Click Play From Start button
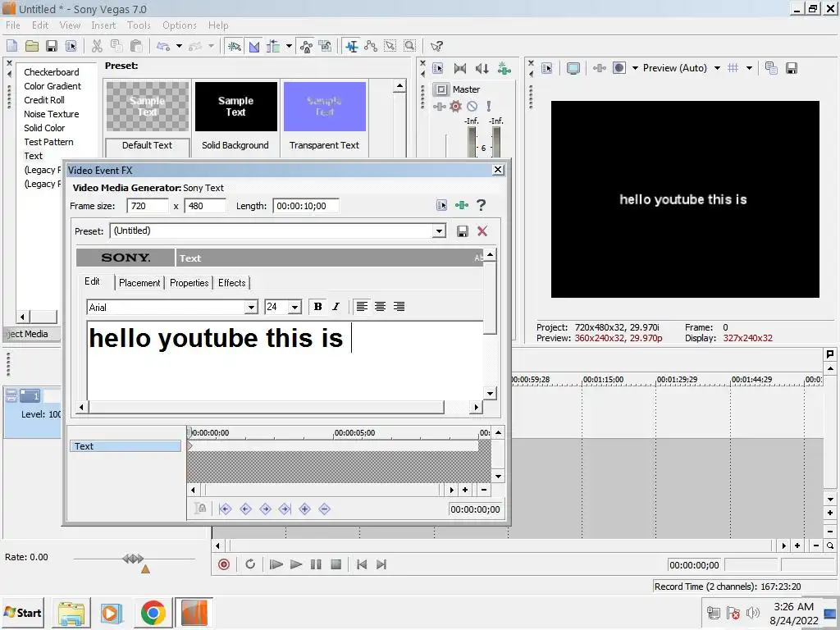The image size is (840, 630). click(x=276, y=564)
